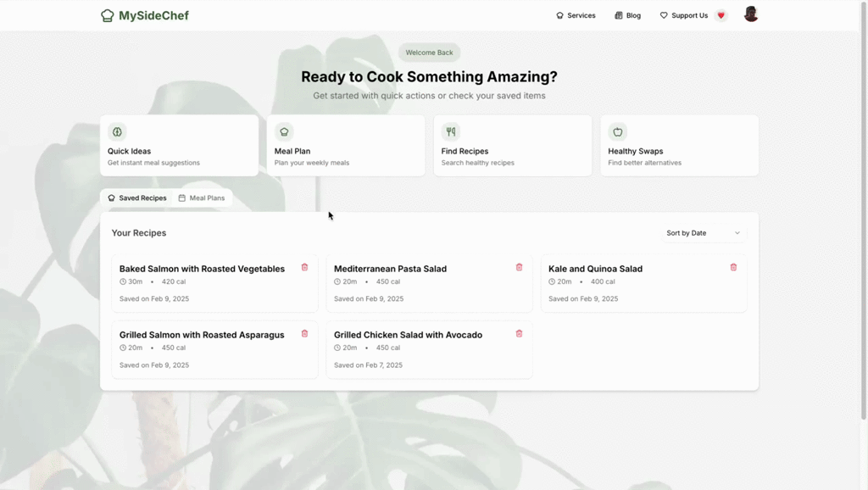The height and width of the screenshot is (490, 868).
Task: Click the page vertical scrollbar
Action: (864, 210)
